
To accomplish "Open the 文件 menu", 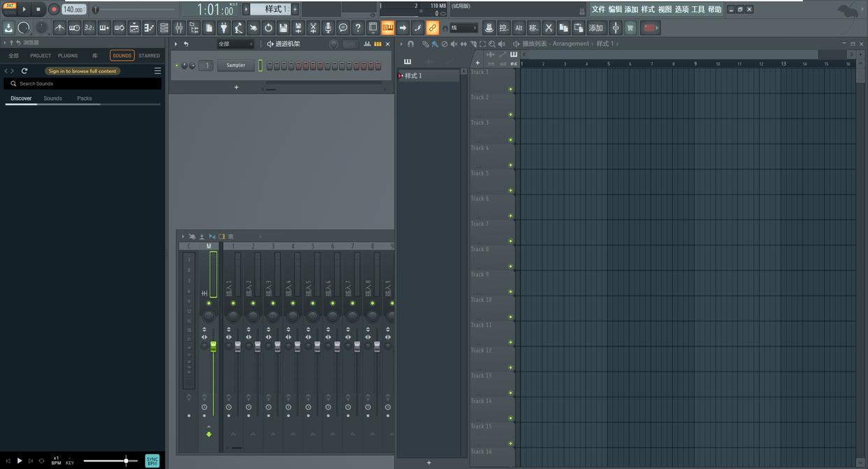I will (x=598, y=9).
